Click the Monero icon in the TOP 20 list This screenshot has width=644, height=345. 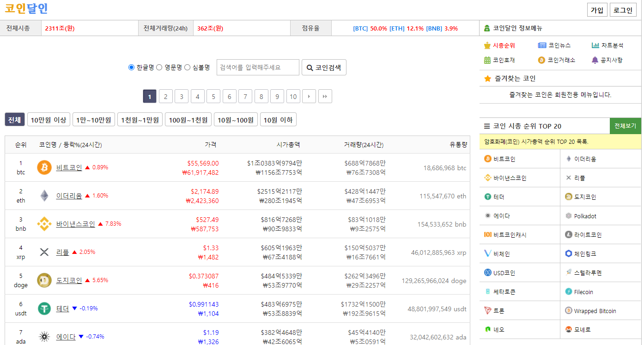569,330
